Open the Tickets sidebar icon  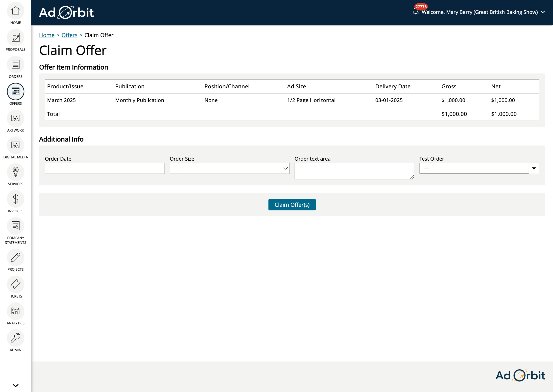coord(16,285)
